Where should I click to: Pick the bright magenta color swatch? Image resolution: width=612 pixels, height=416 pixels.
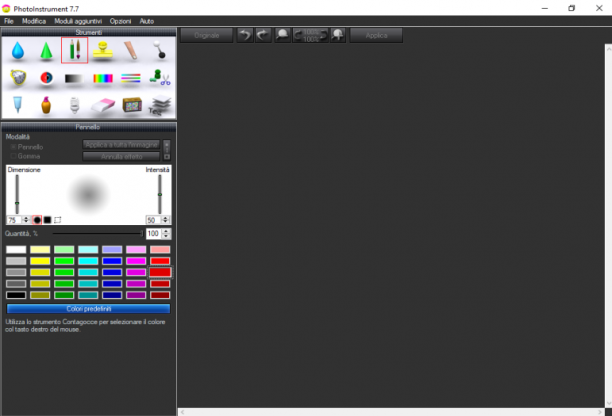tap(136, 261)
